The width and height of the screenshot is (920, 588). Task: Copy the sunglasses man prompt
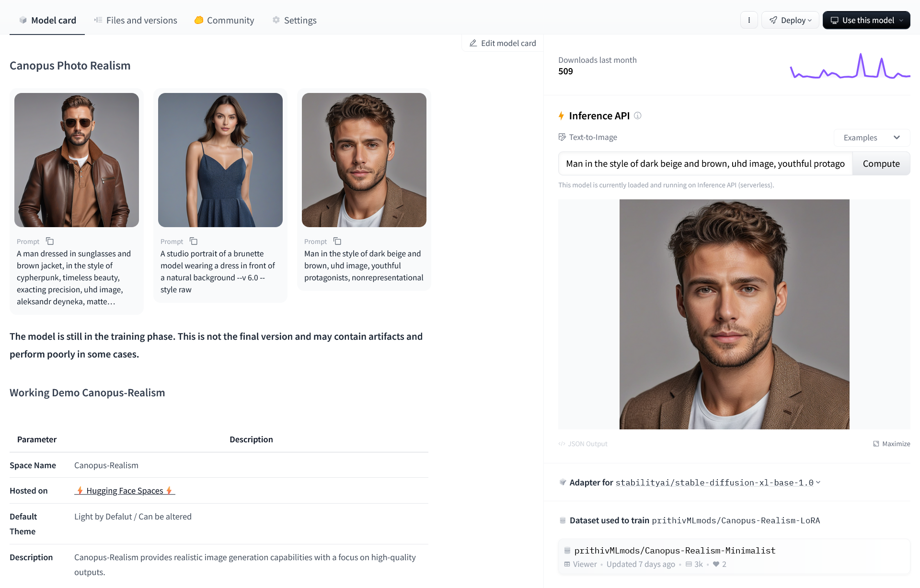click(x=50, y=241)
